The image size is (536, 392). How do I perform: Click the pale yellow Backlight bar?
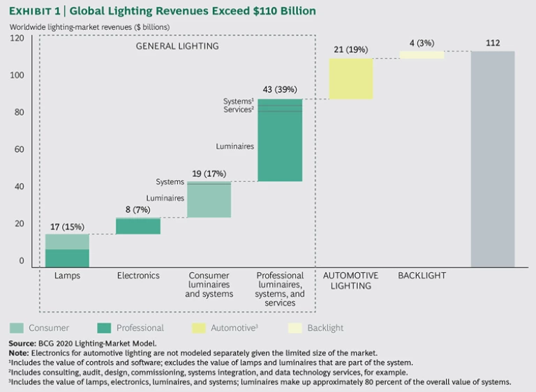coord(422,55)
